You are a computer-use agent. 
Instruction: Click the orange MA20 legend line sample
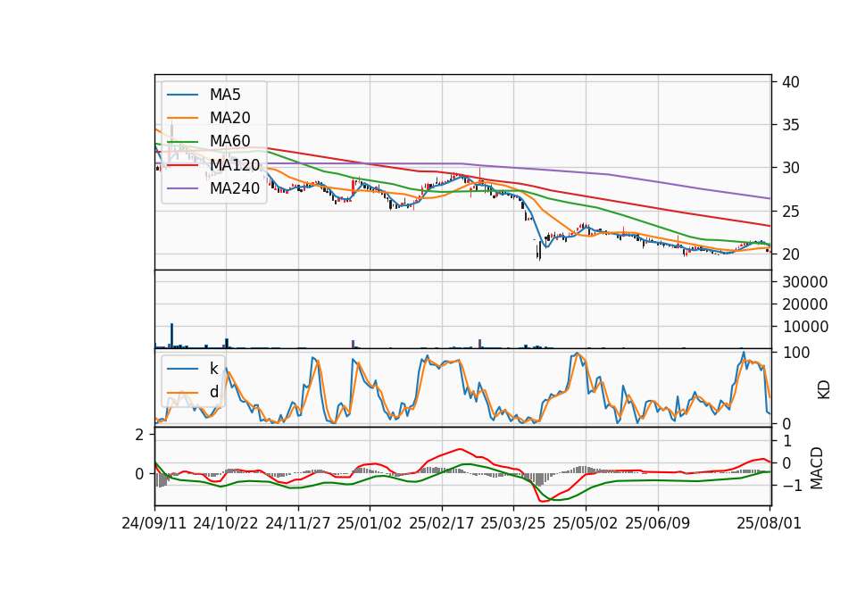pyautogui.click(x=182, y=118)
